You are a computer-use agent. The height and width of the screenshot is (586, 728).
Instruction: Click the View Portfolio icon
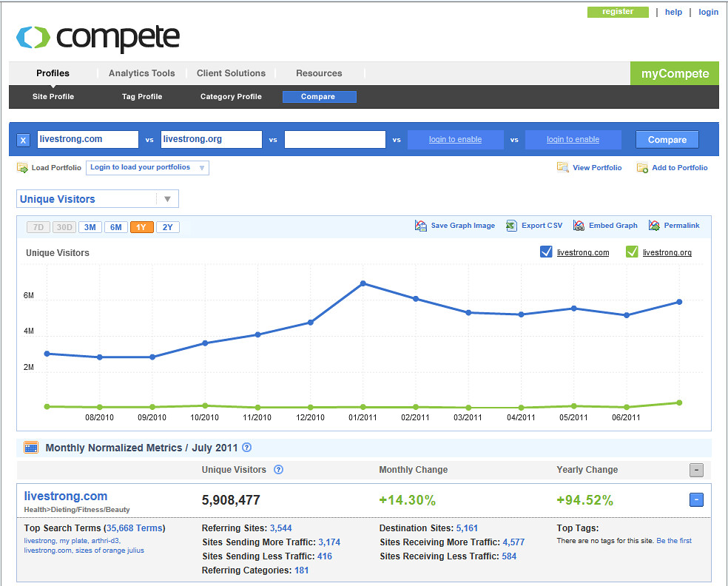pyautogui.click(x=563, y=168)
